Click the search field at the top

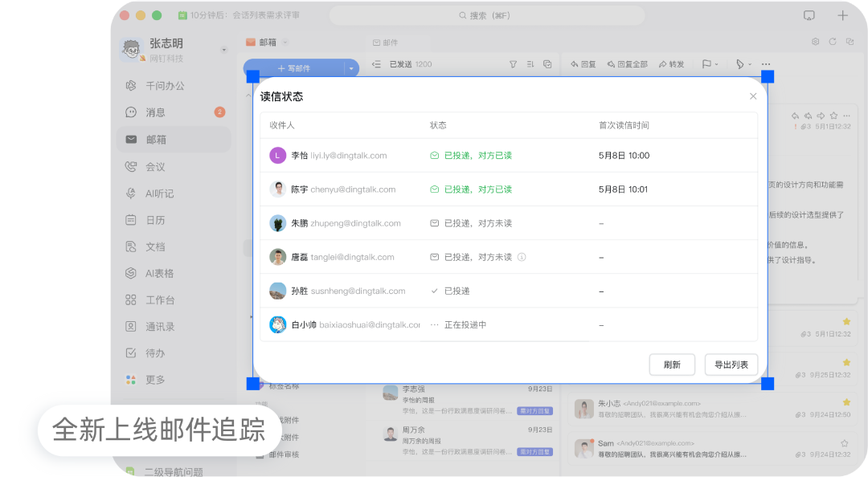(486, 15)
